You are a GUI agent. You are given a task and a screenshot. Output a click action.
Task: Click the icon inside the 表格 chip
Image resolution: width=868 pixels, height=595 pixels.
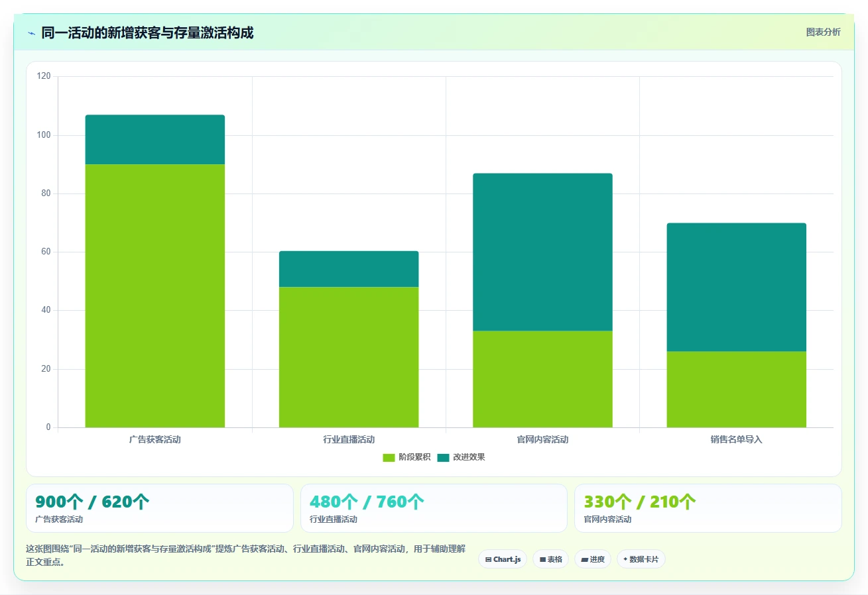pos(542,560)
